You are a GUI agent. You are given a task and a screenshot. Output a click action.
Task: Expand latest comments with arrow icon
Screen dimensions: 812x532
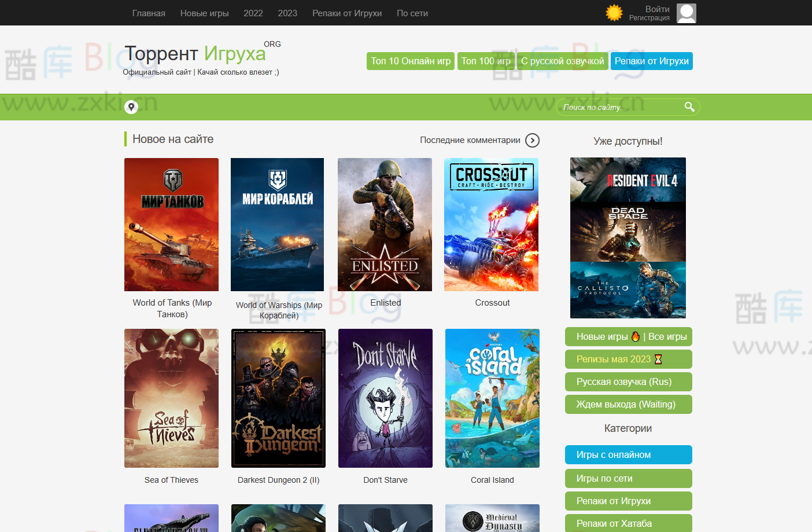point(532,140)
